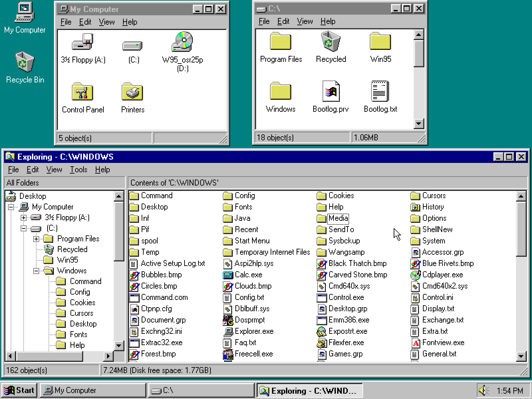Click the volume speaker icon in system tray
This screenshot has width=532, height=399.
(483, 390)
